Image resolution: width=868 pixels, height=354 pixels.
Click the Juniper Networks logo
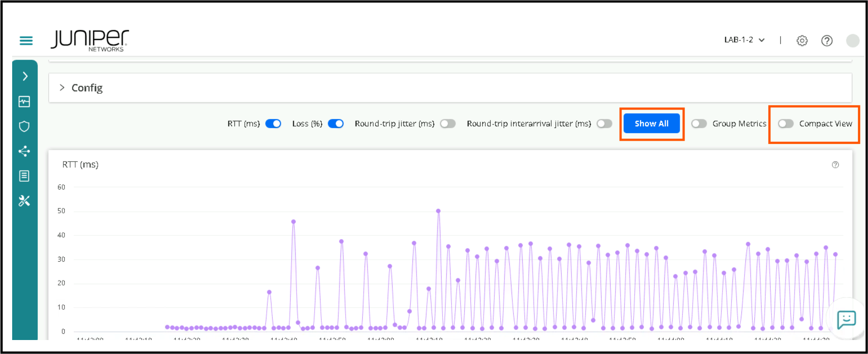pyautogui.click(x=90, y=41)
